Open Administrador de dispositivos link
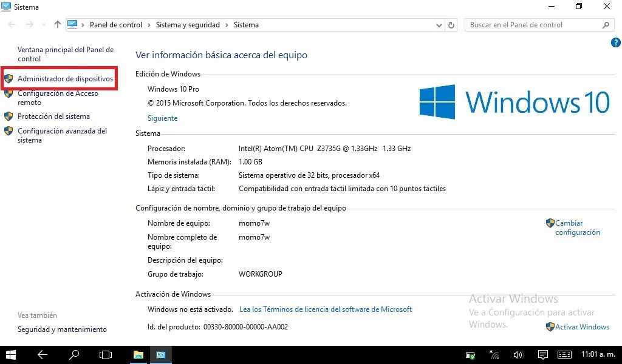Screen dimensions: 622x364 [65, 79]
